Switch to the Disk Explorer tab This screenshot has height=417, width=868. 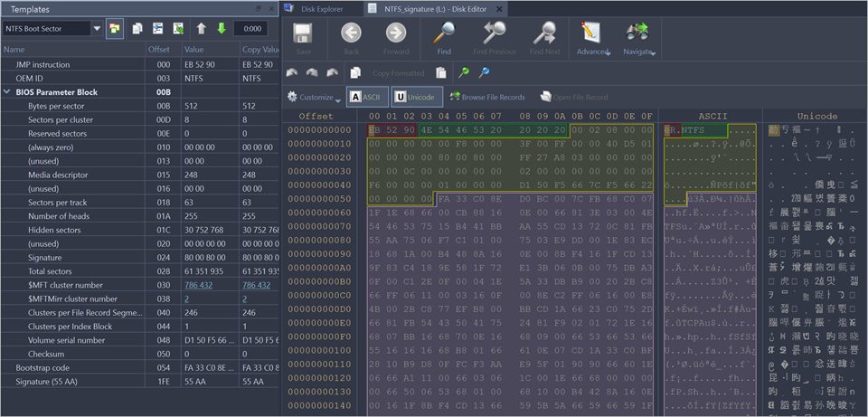pos(320,8)
